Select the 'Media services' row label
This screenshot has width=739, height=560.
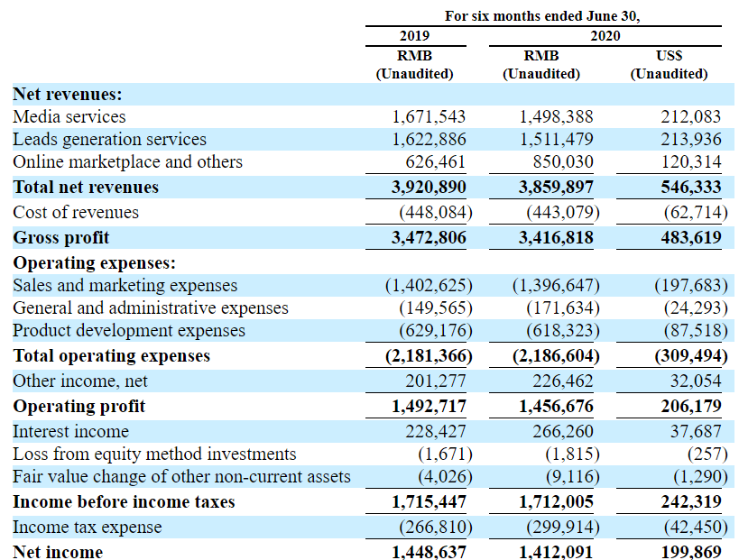69,117
